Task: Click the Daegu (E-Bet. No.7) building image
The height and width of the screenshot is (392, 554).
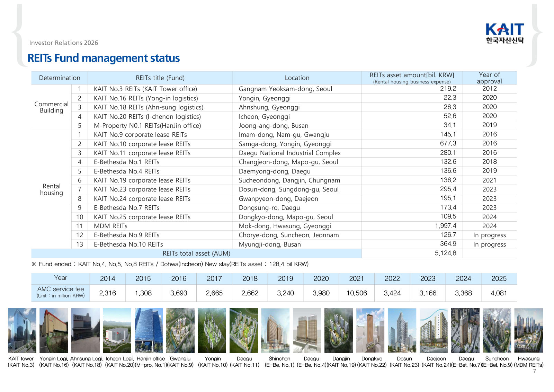Action: pyautogui.click(x=465, y=330)
